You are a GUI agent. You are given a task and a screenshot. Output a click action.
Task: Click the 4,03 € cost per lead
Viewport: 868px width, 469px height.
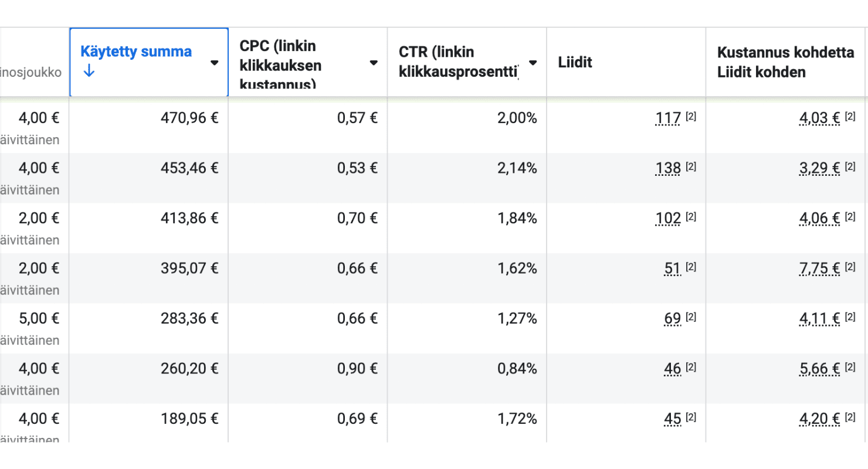tap(820, 118)
